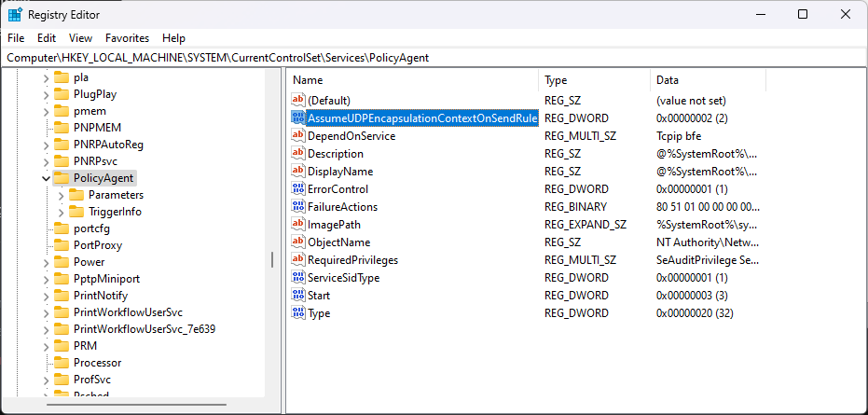This screenshot has width=868, height=415.
Task: Click the string icon beside RequiredPrivileges
Action: point(298,260)
